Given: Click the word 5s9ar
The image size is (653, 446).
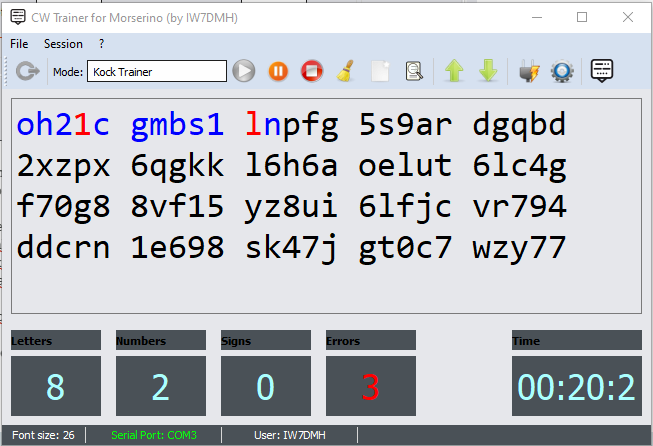Looking at the screenshot, I should pos(405,124).
